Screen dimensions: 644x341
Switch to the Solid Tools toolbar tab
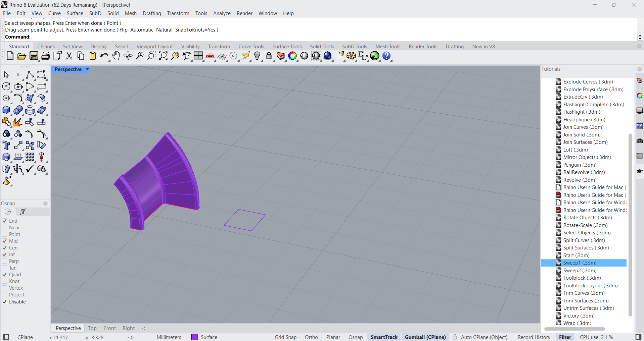pos(322,47)
